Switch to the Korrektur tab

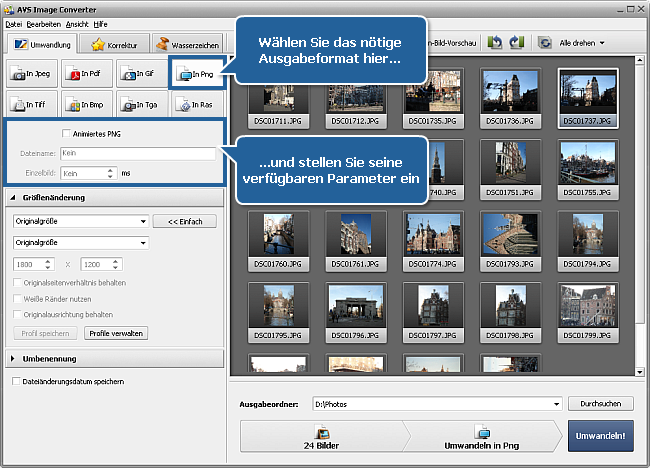click(x=115, y=44)
